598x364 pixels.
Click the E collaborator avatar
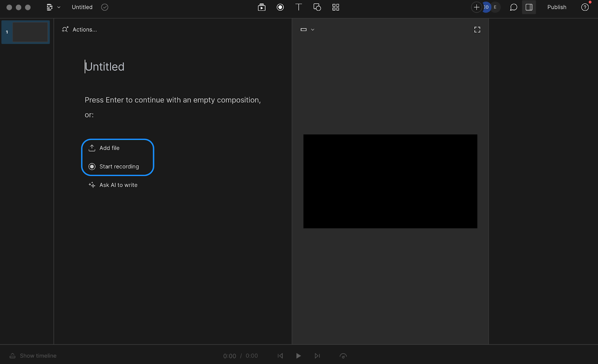coord(496,7)
